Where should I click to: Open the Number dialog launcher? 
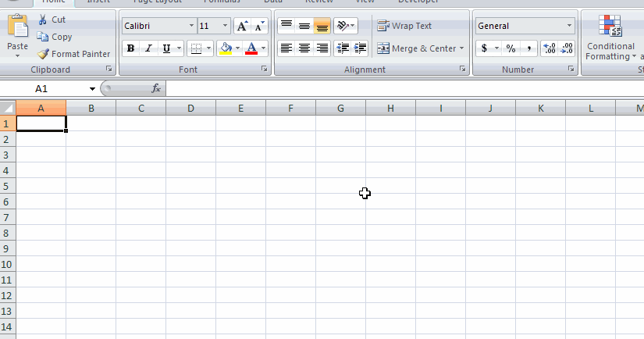coord(571,69)
